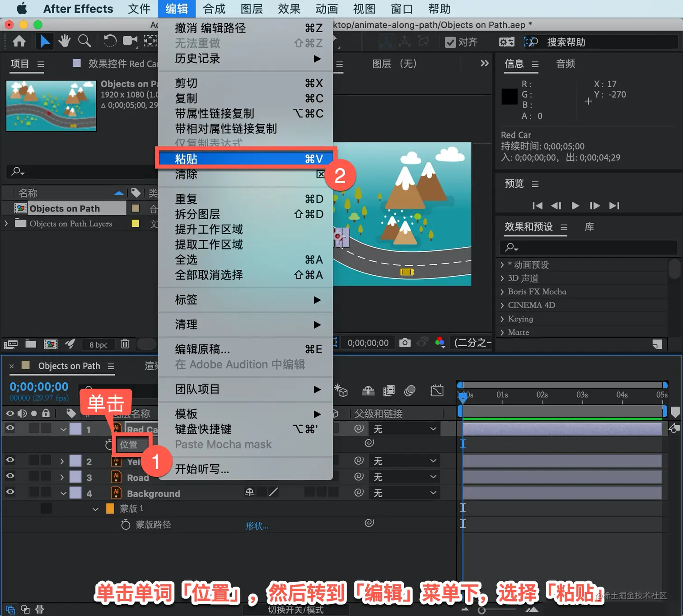Screen dimensions: 683x616
Task: Open the Graph Editor icon
Action: coord(437,390)
